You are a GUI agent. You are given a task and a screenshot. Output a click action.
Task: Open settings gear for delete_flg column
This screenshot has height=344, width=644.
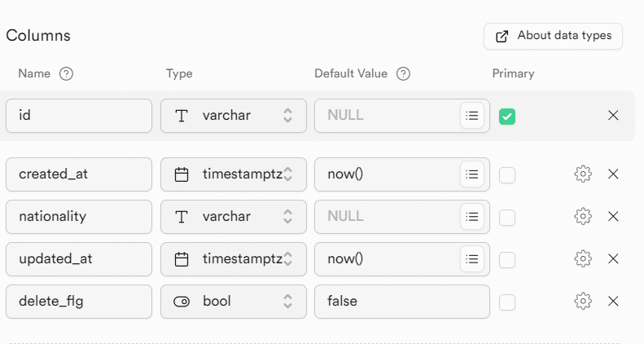pyautogui.click(x=582, y=302)
